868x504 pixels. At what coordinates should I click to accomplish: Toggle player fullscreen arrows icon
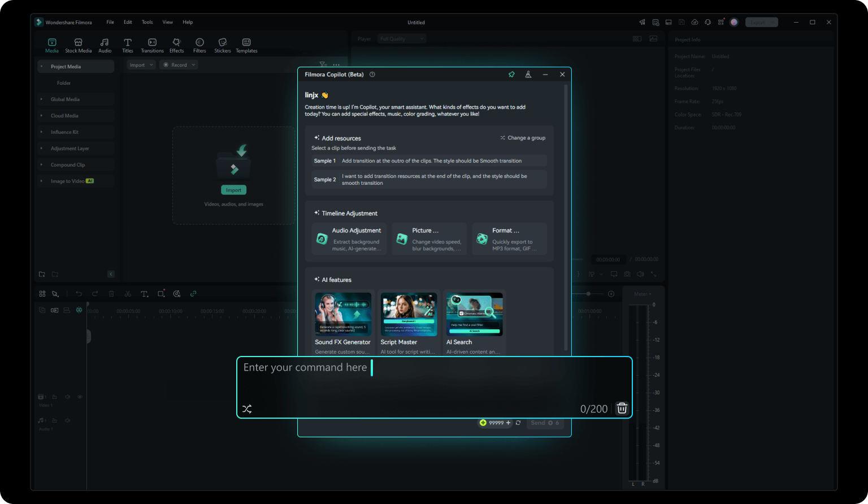click(x=653, y=274)
